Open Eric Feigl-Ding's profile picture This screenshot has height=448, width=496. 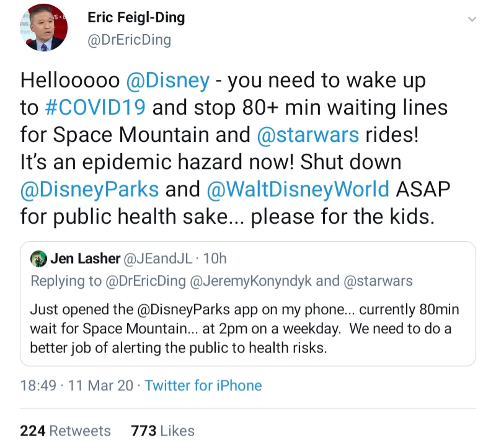tap(44, 27)
